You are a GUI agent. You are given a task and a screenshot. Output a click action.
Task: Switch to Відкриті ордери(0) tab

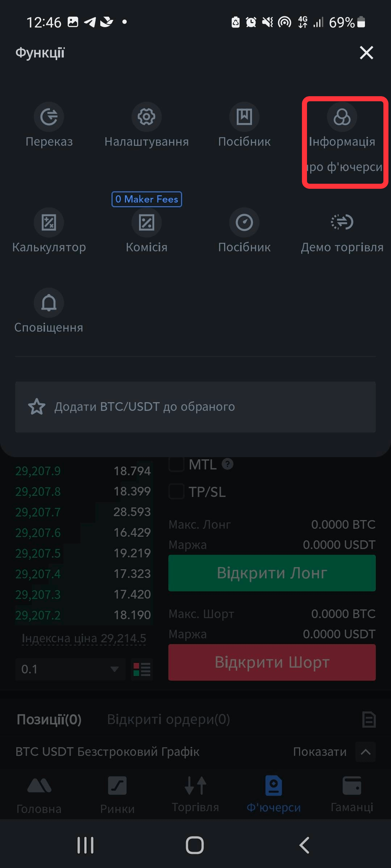click(x=168, y=719)
